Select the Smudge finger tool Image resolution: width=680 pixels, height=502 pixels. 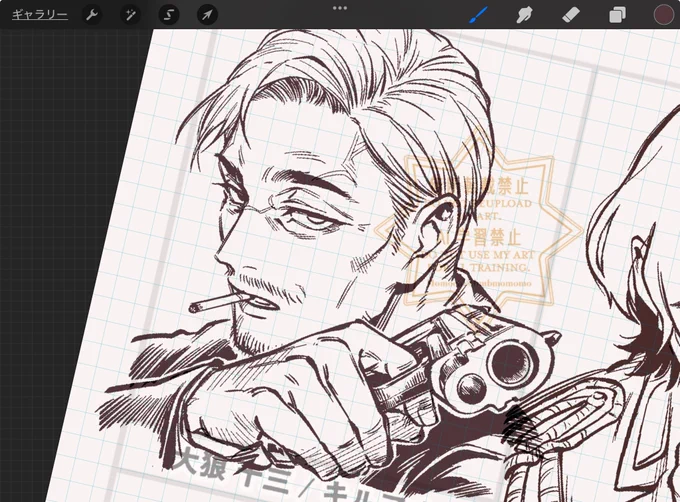[524, 15]
